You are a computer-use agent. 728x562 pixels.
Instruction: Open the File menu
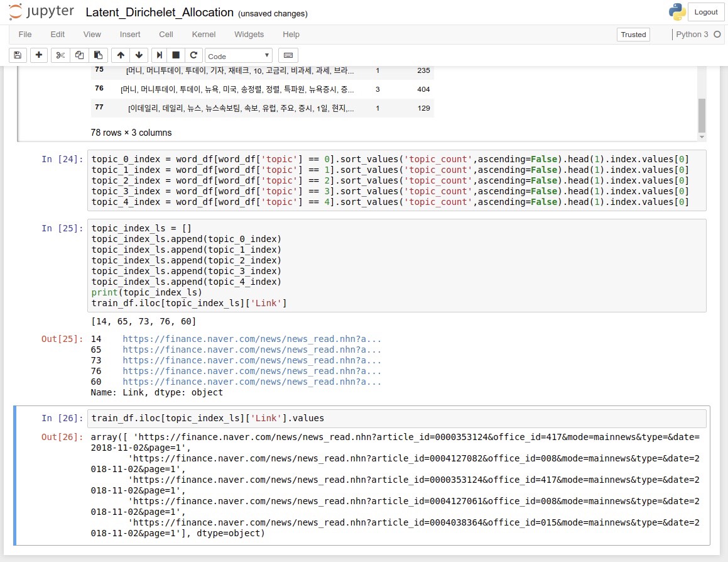(25, 35)
